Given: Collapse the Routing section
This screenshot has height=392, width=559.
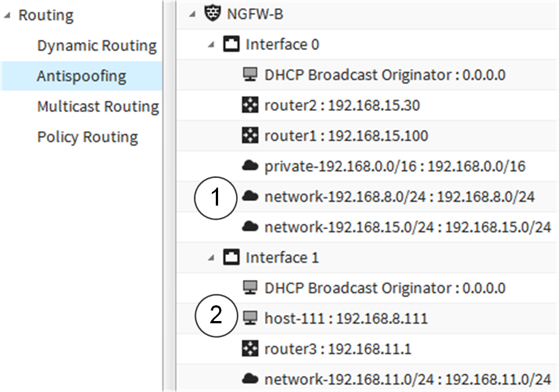Looking at the screenshot, I should [7, 15].
